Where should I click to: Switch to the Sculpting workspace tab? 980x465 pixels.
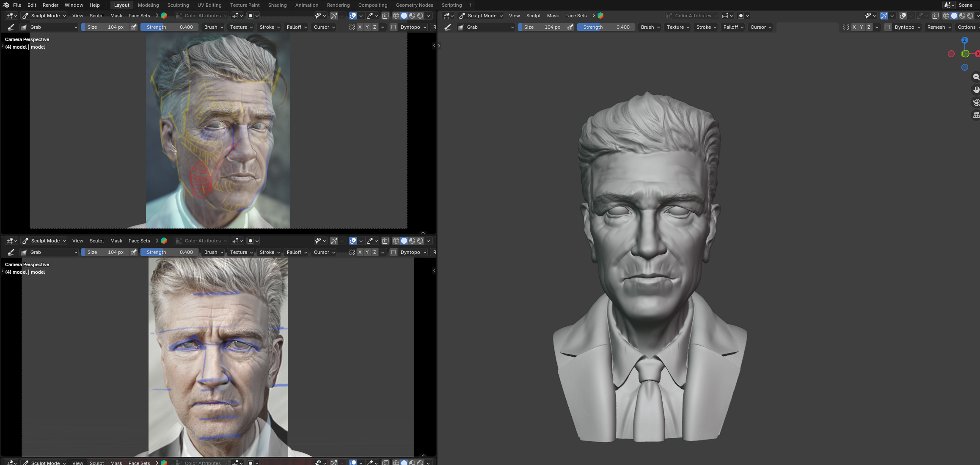(x=178, y=5)
